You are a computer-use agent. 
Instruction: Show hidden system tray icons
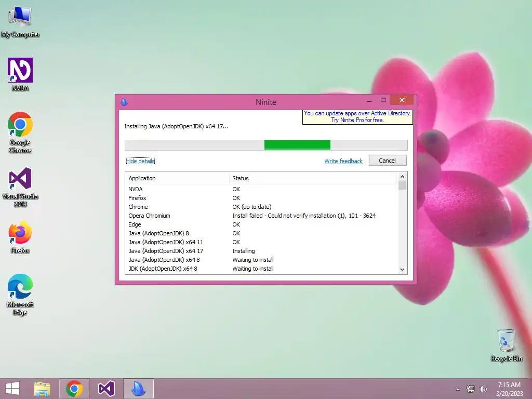point(458,389)
